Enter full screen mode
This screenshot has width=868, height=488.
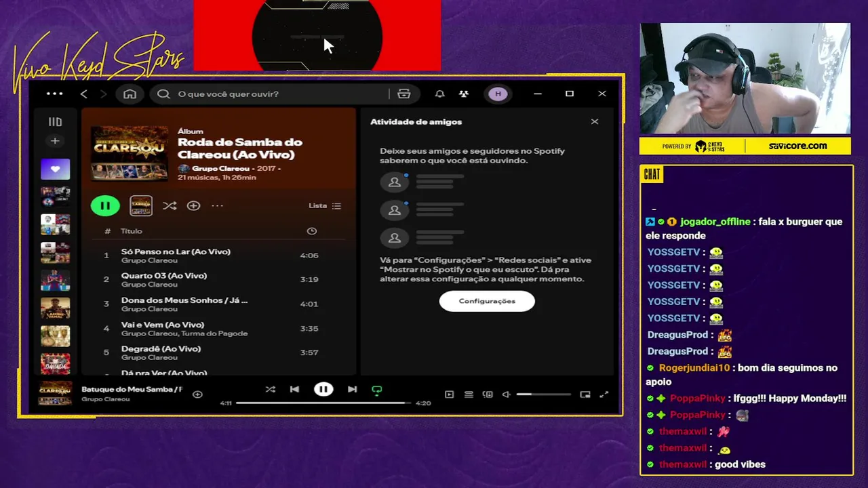pos(604,394)
